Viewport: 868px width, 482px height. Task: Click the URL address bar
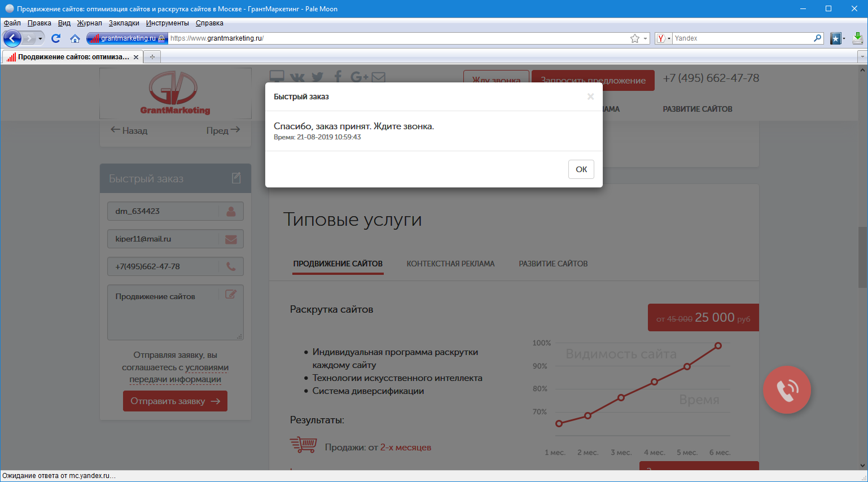pyautogui.click(x=398, y=38)
